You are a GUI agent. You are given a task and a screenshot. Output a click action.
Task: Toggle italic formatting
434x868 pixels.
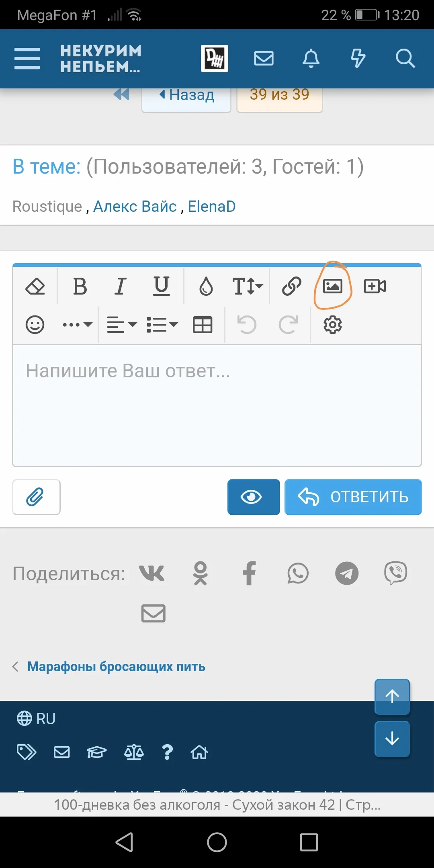[x=120, y=287]
